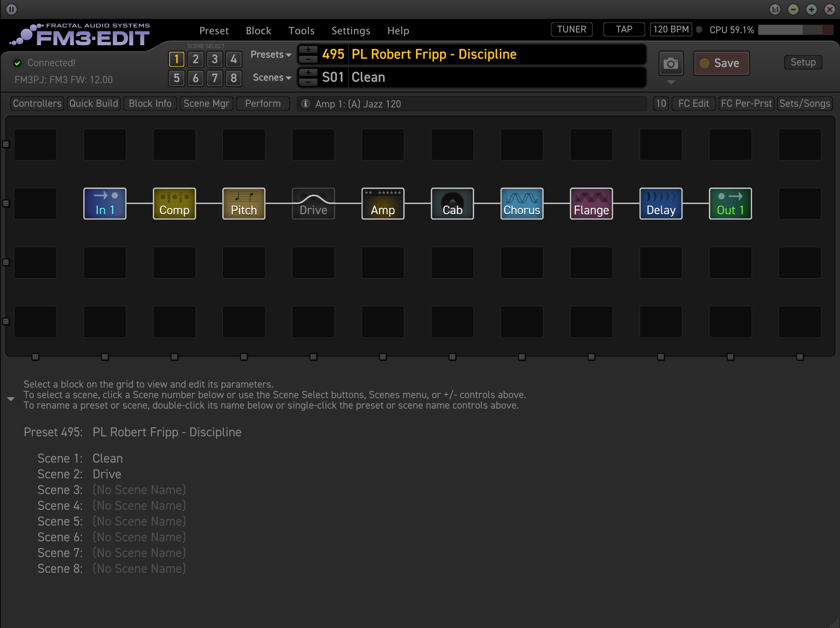
Task: Open the Tools menu
Action: tap(301, 30)
